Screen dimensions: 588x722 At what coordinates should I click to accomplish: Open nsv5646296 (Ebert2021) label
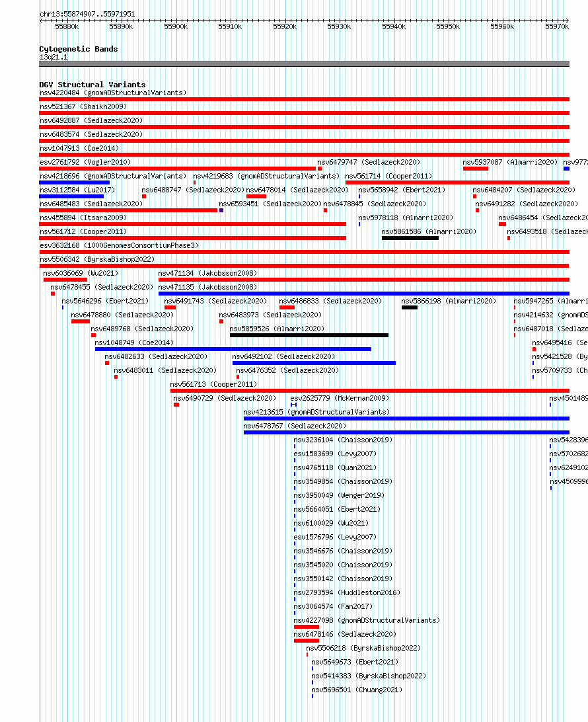(x=105, y=301)
